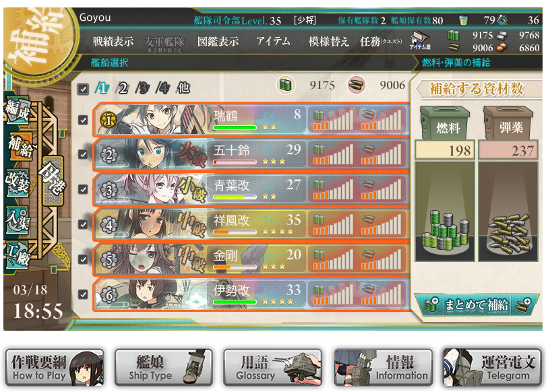Viewport: 550px width, 392px height.
Task: Switch to the 他 other ships tab
Action: point(183,88)
